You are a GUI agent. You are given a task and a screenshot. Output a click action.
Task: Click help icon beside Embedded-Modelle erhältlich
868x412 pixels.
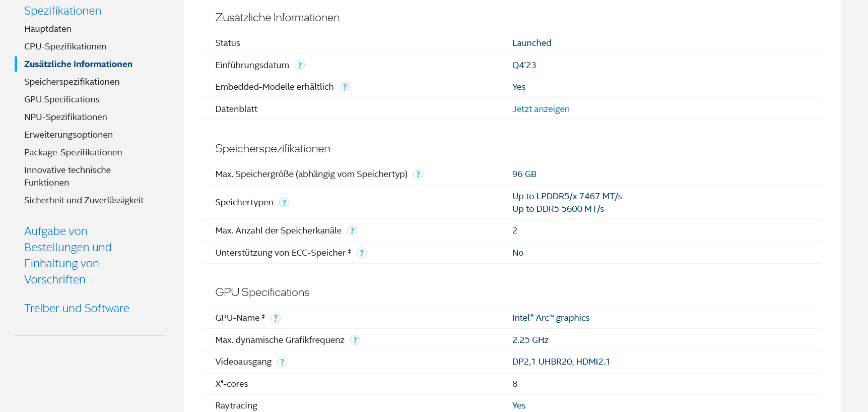coord(345,87)
